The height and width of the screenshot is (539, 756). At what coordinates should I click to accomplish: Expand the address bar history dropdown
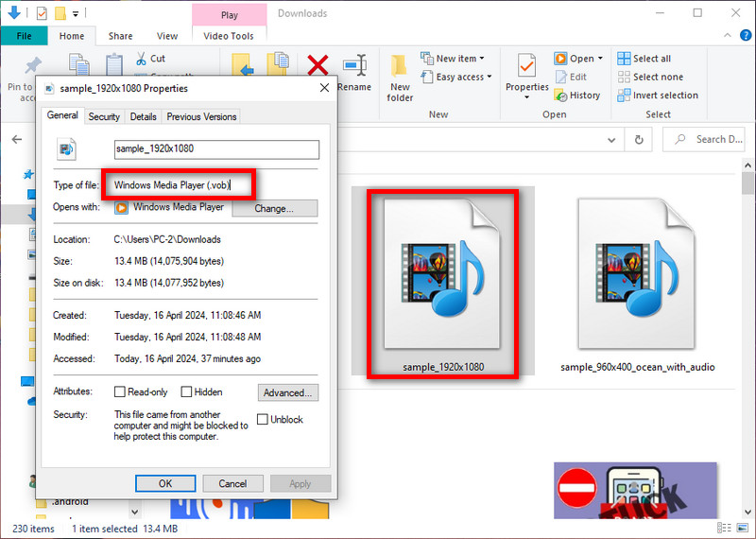611,140
